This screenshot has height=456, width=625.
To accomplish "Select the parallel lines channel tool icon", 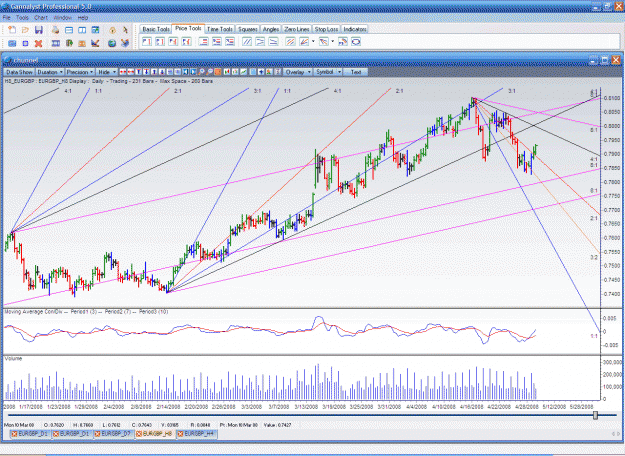I will click(x=247, y=41).
